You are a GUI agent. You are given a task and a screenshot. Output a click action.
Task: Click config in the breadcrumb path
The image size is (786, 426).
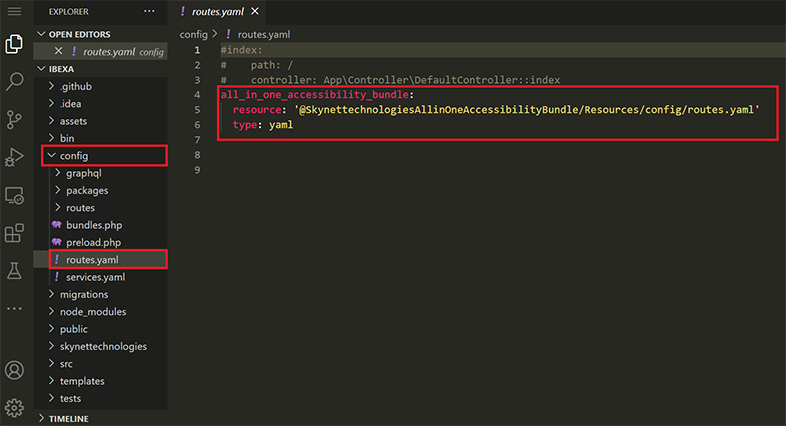point(193,34)
